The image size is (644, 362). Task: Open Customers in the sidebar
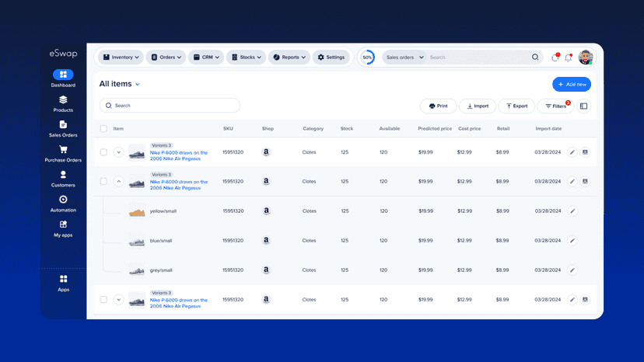coord(63,179)
